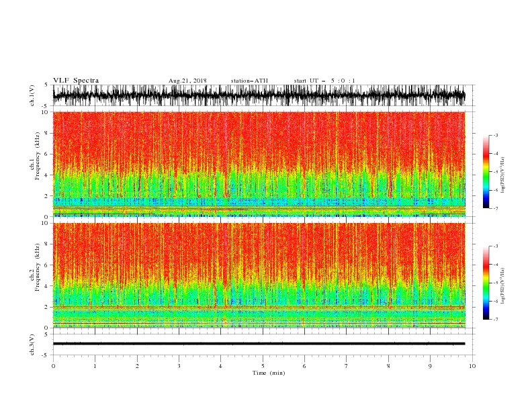Click the ch.3 flat waveform trace
This screenshot has width=532, height=411.
259,344
